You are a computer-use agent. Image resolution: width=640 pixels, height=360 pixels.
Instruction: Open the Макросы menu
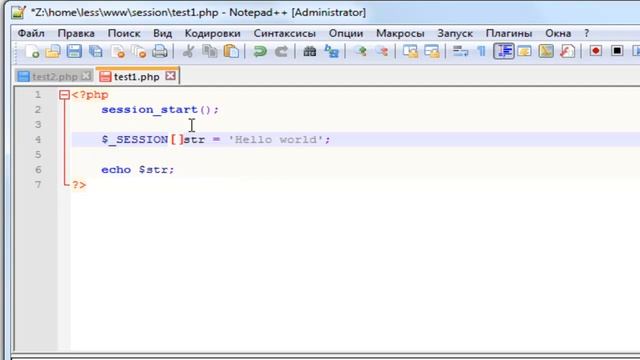pos(400,33)
